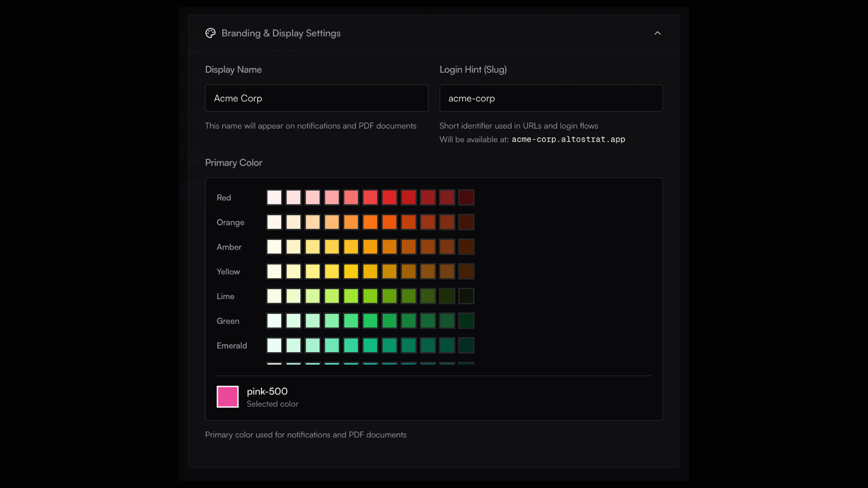868x488 pixels.
Task: Select the lightest Orange swatch
Action: 274,222
